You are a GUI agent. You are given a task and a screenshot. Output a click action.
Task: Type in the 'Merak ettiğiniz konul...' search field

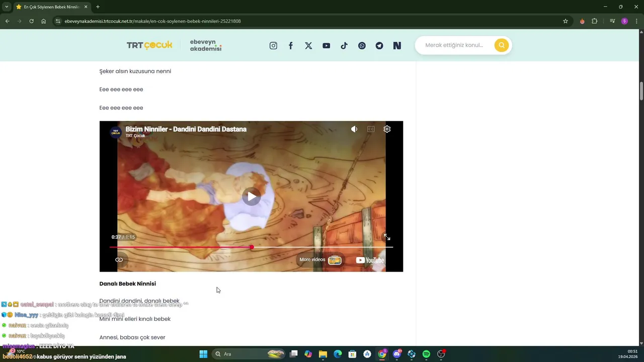coord(455,45)
